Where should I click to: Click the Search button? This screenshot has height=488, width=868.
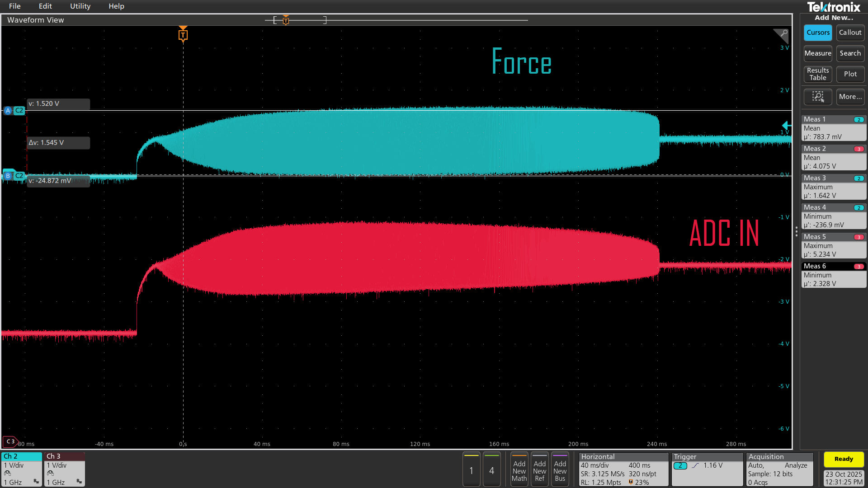tap(850, 53)
